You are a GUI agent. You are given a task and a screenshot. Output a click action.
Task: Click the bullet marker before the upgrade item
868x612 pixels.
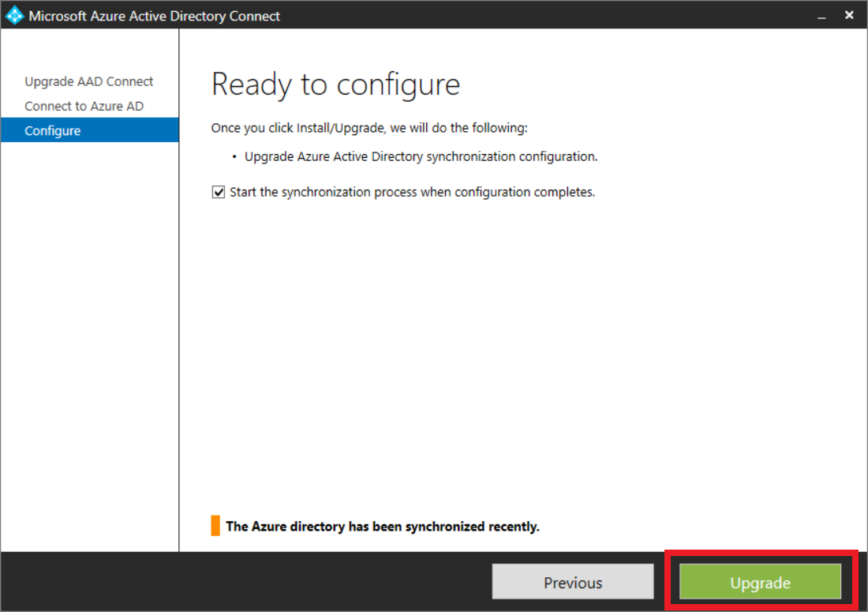coord(235,157)
